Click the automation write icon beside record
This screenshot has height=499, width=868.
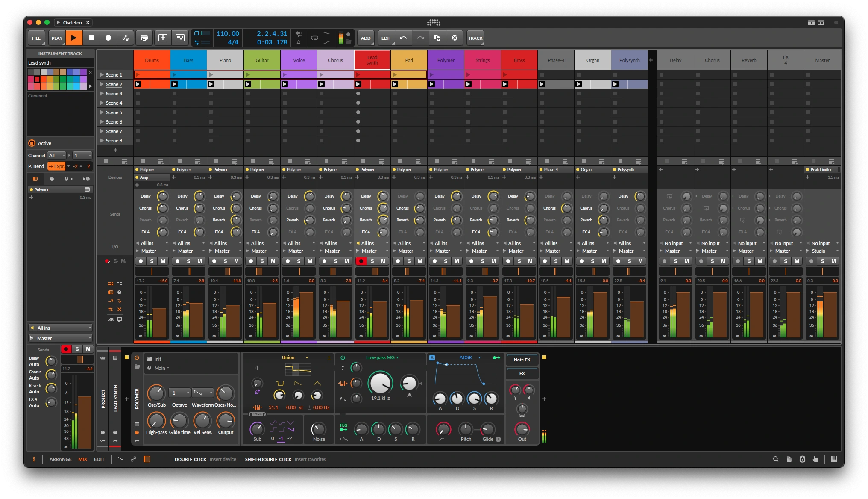click(126, 38)
